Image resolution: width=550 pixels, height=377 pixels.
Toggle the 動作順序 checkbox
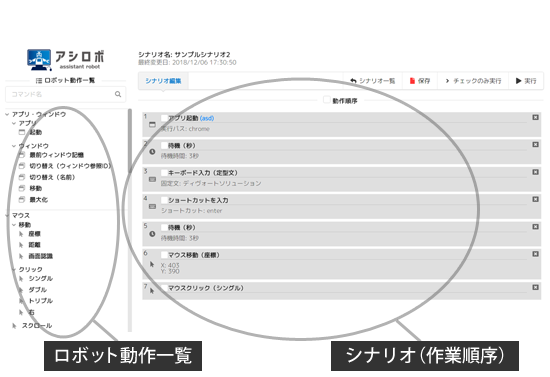click(327, 100)
